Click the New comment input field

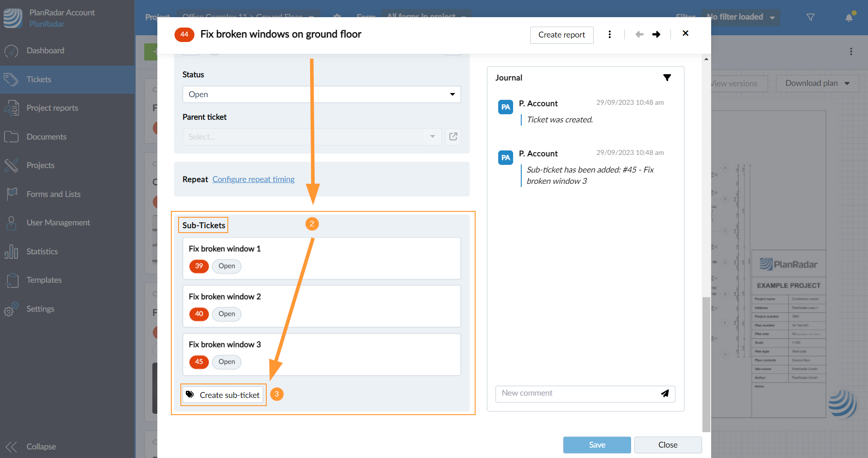pyautogui.click(x=576, y=393)
